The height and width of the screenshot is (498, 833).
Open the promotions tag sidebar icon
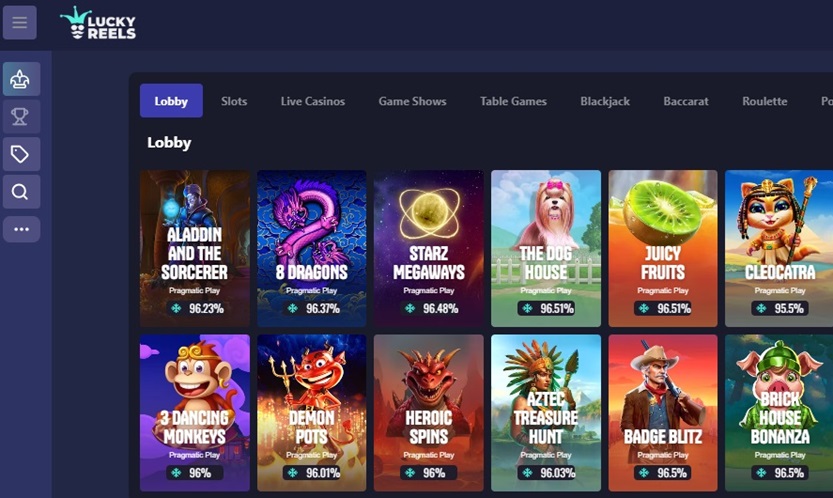coord(21,154)
